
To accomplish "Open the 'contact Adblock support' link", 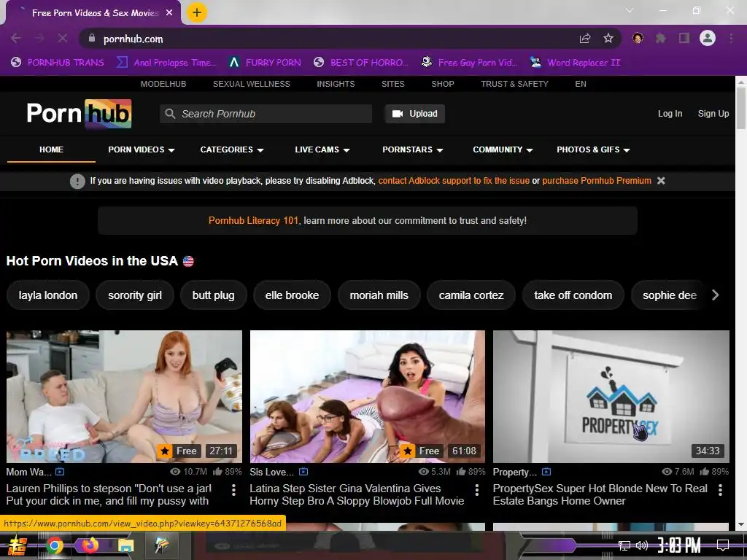I will point(454,181).
